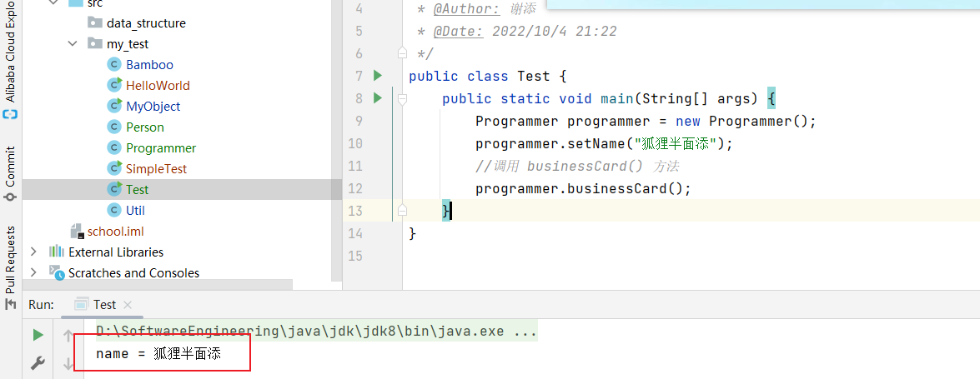
Task: Open the Pull Requests tool window
Action: (x=11, y=259)
